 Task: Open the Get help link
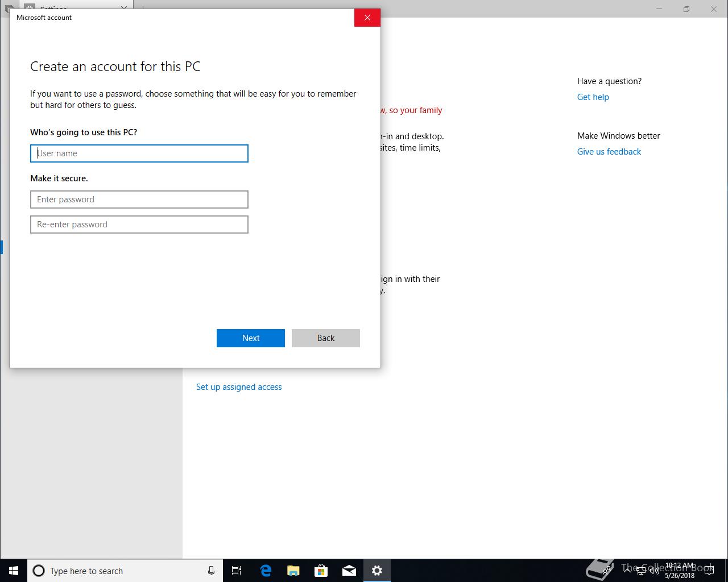click(593, 97)
